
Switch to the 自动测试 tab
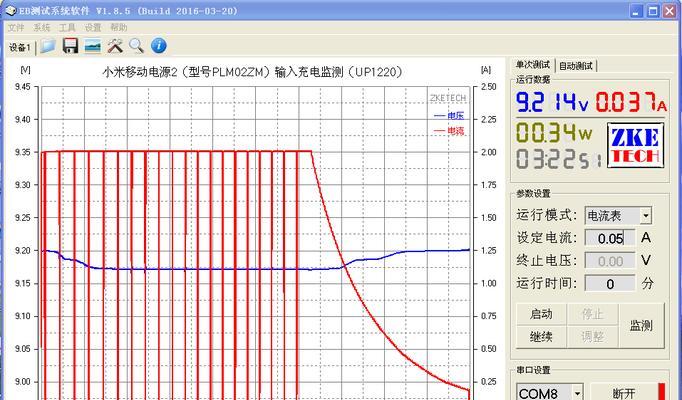pos(576,66)
